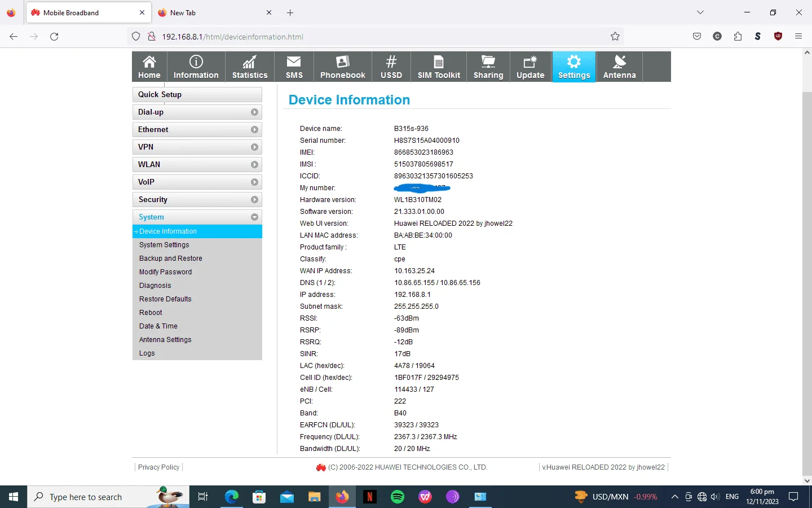Open Date & Time page
Screen dimensions: 812x508
pyautogui.click(x=158, y=326)
